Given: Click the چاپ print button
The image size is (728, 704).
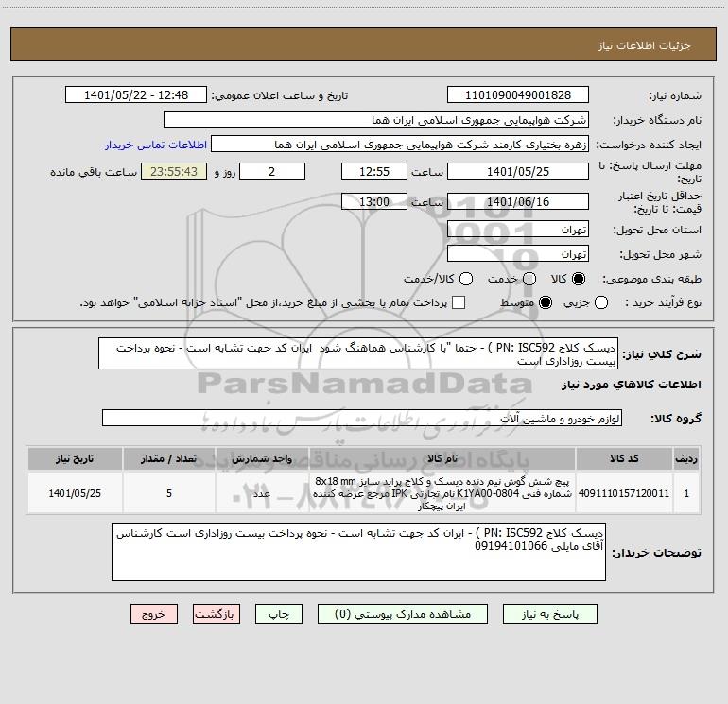Looking at the screenshot, I should tap(279, 614).
